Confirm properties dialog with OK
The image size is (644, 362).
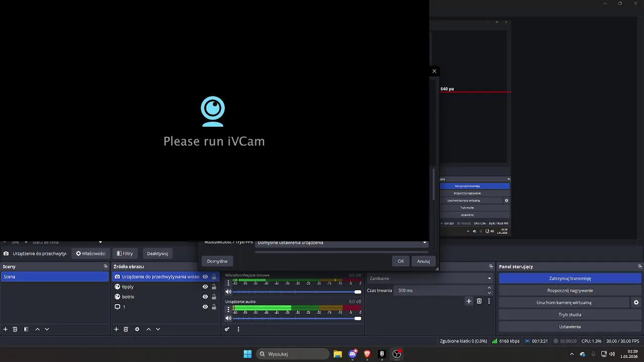pos(400,261)
